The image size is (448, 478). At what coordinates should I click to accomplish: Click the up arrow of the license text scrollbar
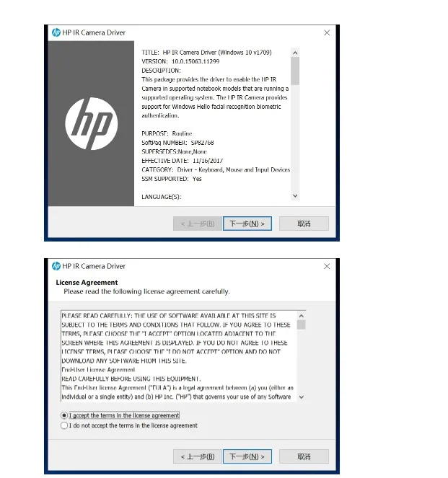[302, 316]
